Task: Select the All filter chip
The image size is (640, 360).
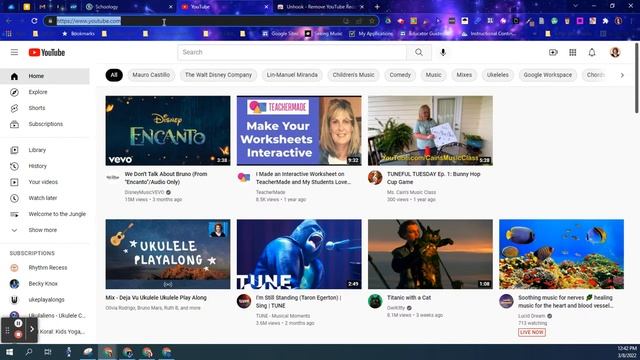Action: (x=114, y=75)
